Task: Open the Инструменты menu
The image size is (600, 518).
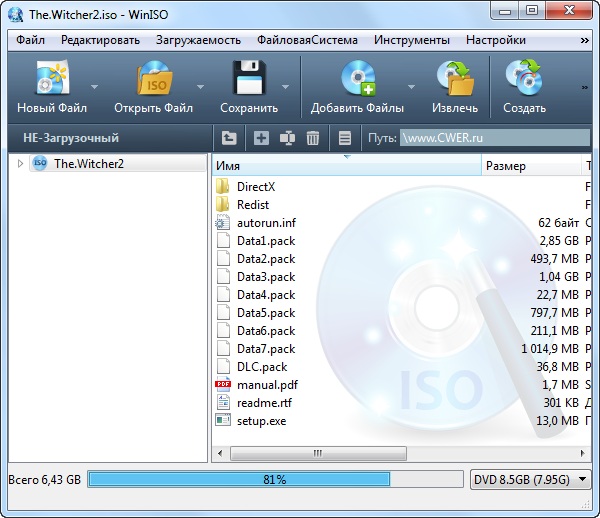Action: click(x=411, y=40)
